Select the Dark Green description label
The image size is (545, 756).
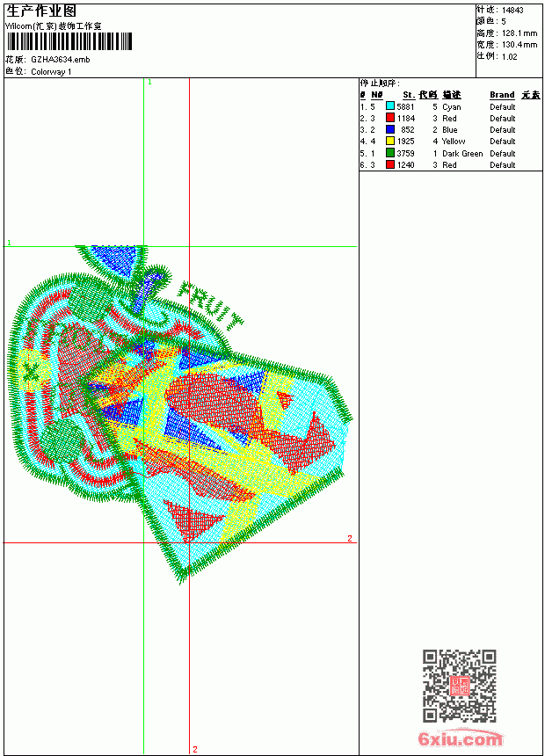tap(462, 153)
